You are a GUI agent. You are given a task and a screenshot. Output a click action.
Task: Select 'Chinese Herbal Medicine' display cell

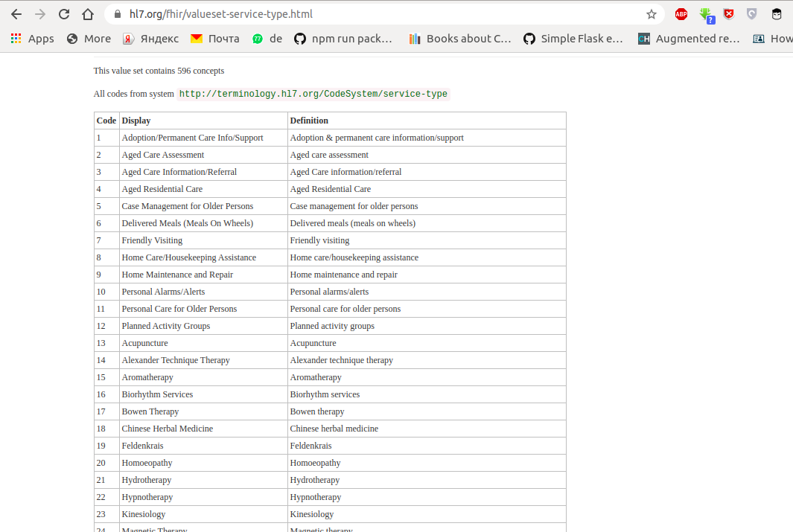203,429
